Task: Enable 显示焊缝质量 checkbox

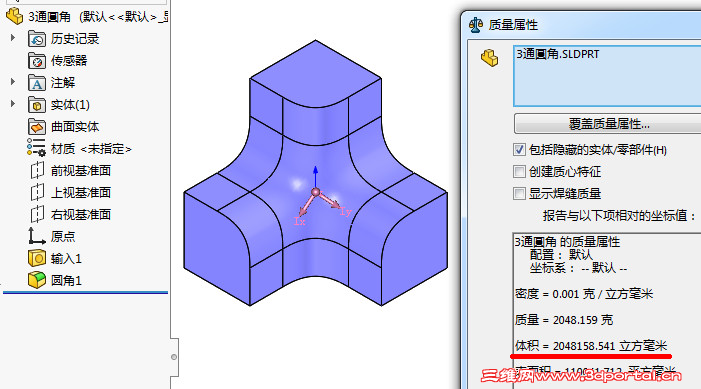Action: tap(519, 194)
